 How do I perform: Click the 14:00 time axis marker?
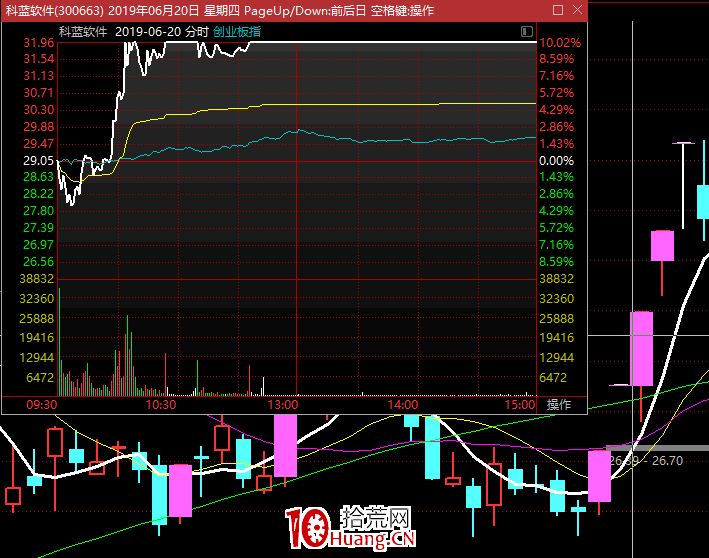(x=403, y=404)
